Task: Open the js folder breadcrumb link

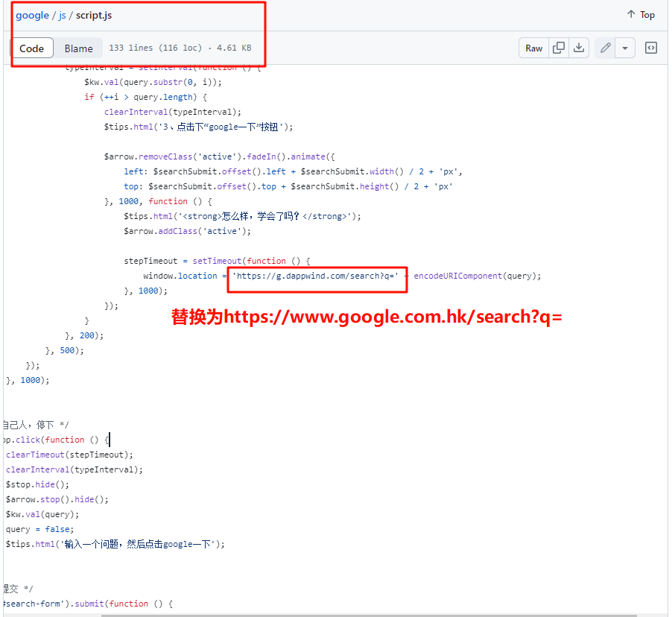Action: pyautogui.click(x=62, y=16)
